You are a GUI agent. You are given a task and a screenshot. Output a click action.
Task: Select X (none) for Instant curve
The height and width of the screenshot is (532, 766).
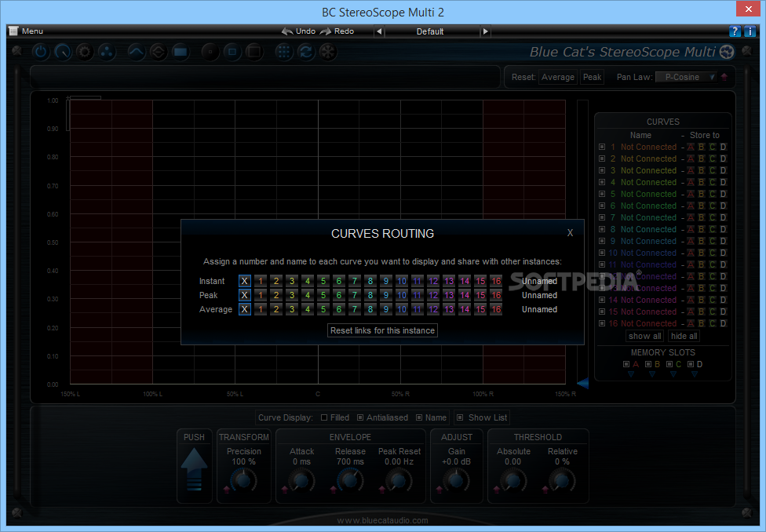pos(245,281)
